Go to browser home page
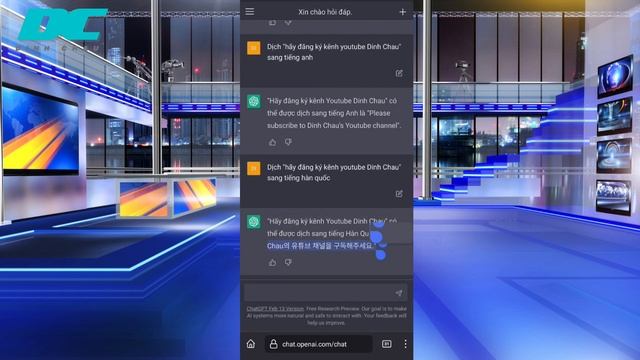640x360 pixels. [251, 344]
